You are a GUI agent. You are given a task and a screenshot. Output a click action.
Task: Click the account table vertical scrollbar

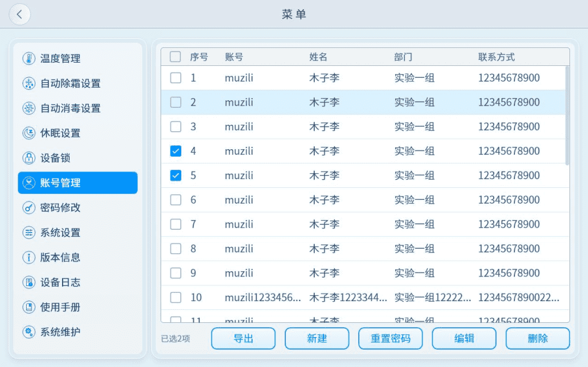coord(567,115)
